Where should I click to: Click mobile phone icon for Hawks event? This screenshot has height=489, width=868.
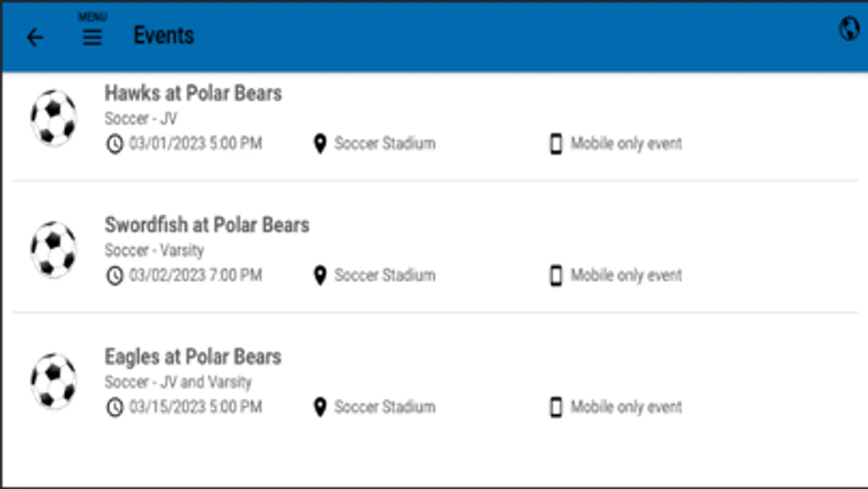(556, 144)
